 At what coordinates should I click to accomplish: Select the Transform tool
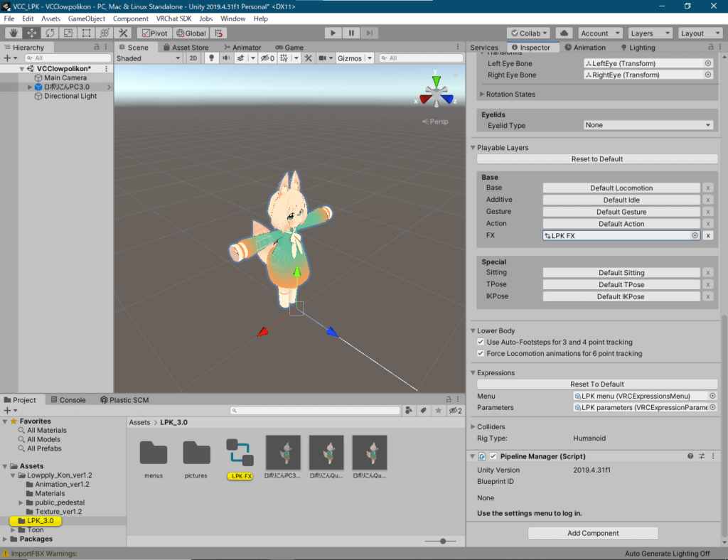[x=105, y=33]
